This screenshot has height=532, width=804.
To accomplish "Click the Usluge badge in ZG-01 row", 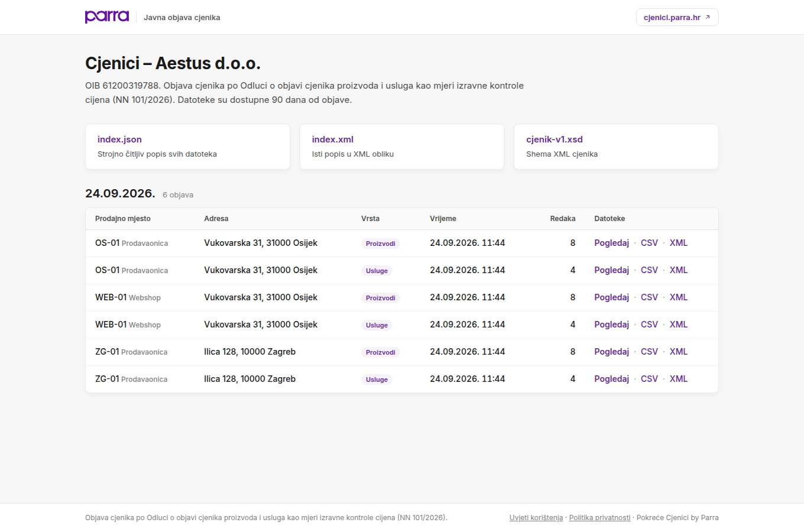I will 377,379.
